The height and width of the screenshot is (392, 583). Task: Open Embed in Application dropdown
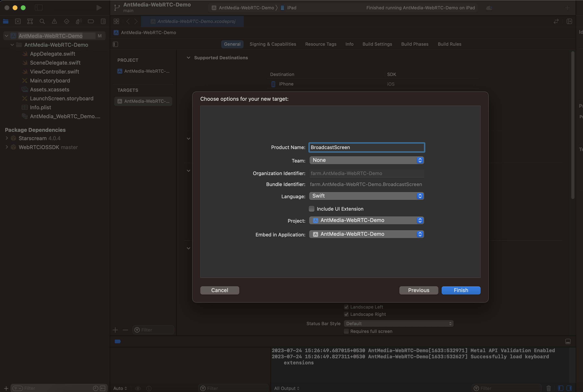pos(366,234)
